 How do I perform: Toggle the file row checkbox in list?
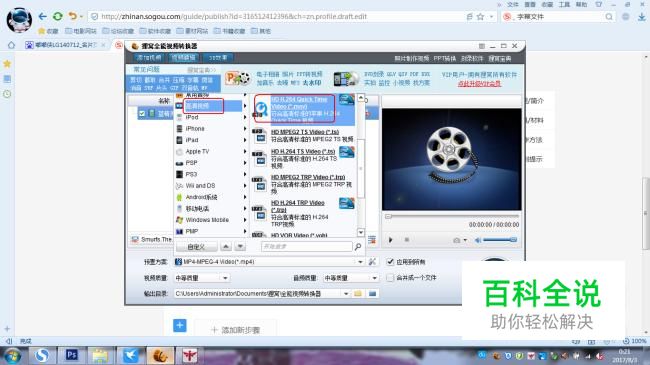(x=142, y=113)
